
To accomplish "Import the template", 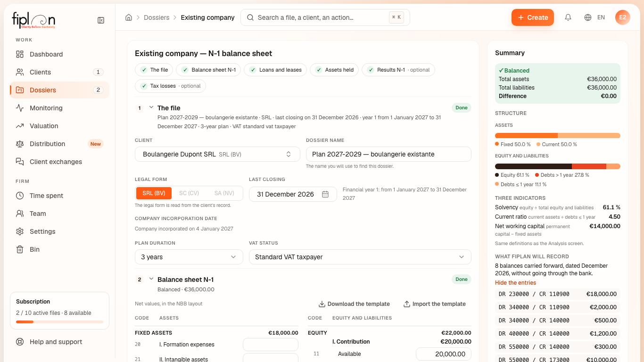I will click(x=435, y=304).
